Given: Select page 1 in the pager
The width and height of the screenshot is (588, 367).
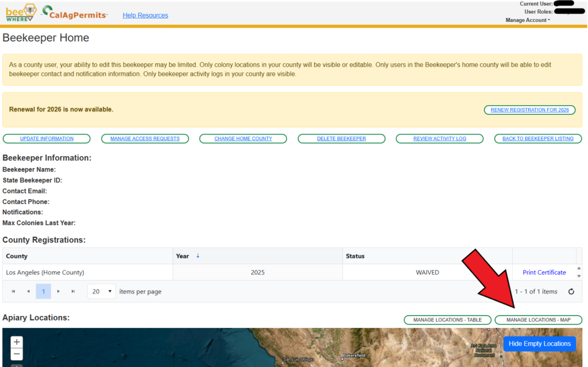Looking at the screenshot, I should pos(43,291).
